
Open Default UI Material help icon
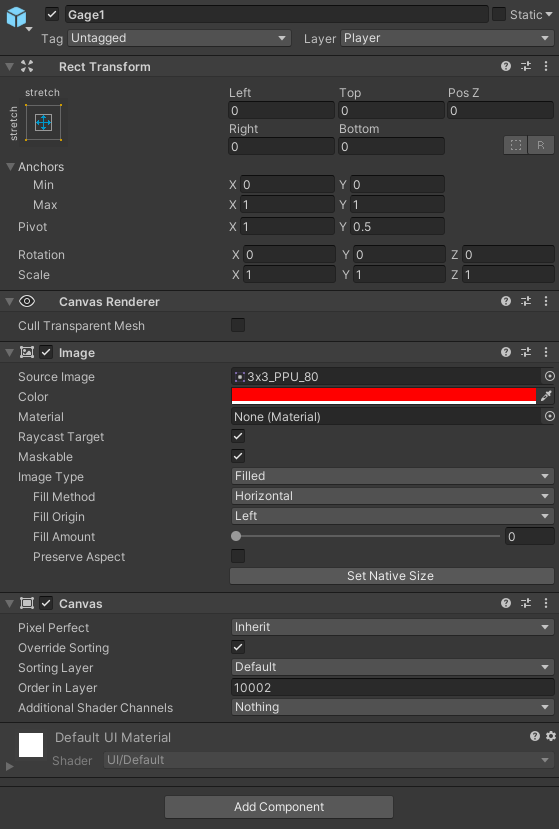point(535,736)
